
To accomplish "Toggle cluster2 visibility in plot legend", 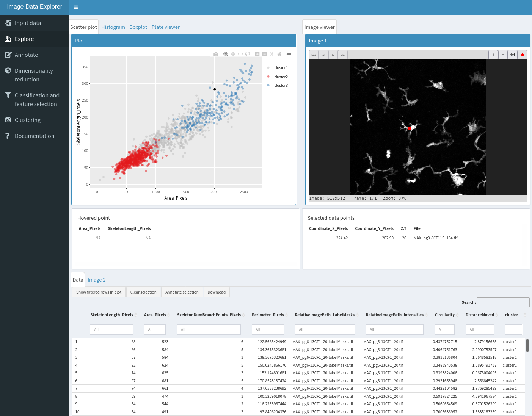I will pyautogui.click(x=281, y=77).
